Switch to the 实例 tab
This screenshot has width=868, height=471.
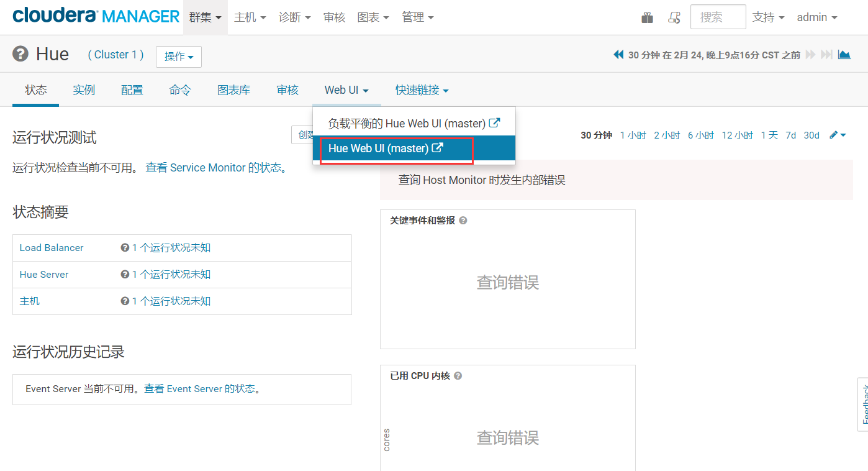click(x=84, y=90)
